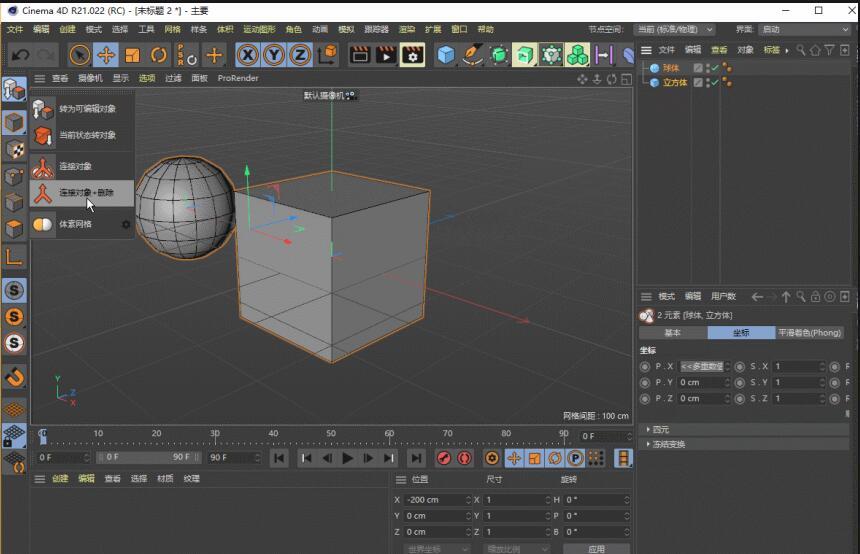Image resolution: width=860 pixels, height=554 pixels.
Task: Select 转为可编辑对象 in the flyout
Action: (86, 108)
